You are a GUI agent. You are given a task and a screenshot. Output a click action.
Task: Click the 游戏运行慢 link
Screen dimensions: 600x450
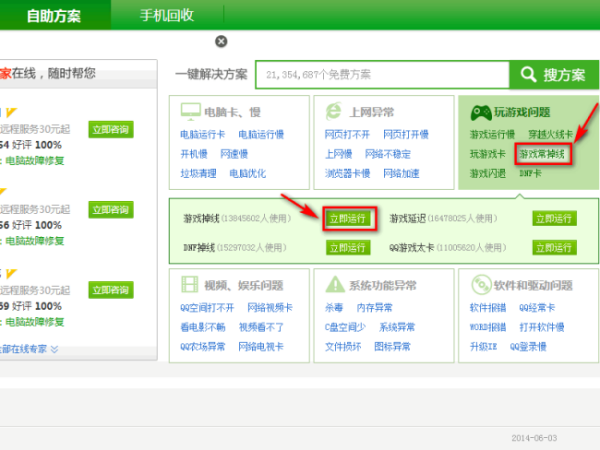click(x=492, y=135)
